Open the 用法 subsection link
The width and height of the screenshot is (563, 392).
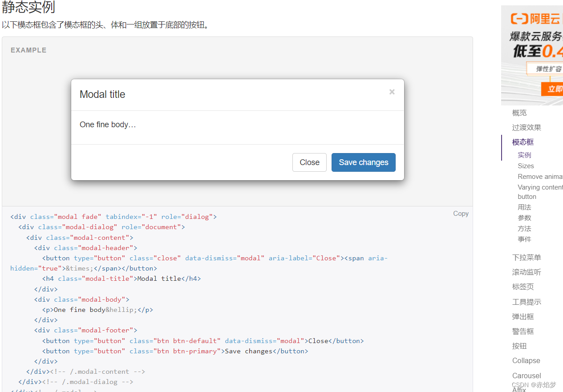(x=524, y=207)
